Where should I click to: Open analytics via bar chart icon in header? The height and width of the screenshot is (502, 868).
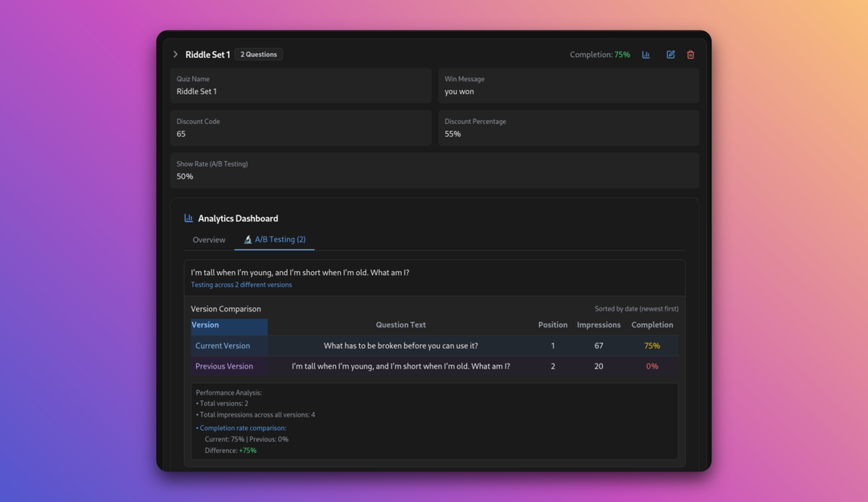click(x=646, y=54)
